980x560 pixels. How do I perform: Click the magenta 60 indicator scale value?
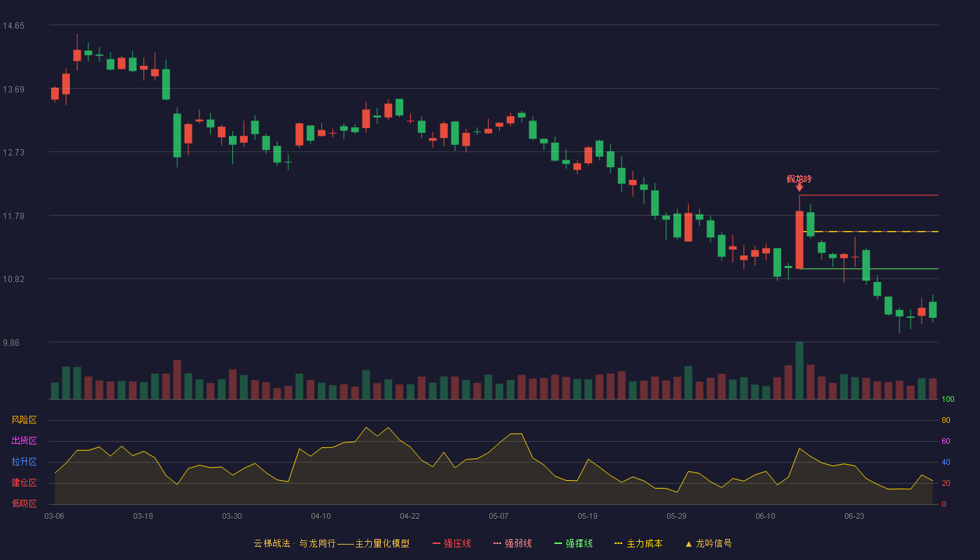(946, 442)
